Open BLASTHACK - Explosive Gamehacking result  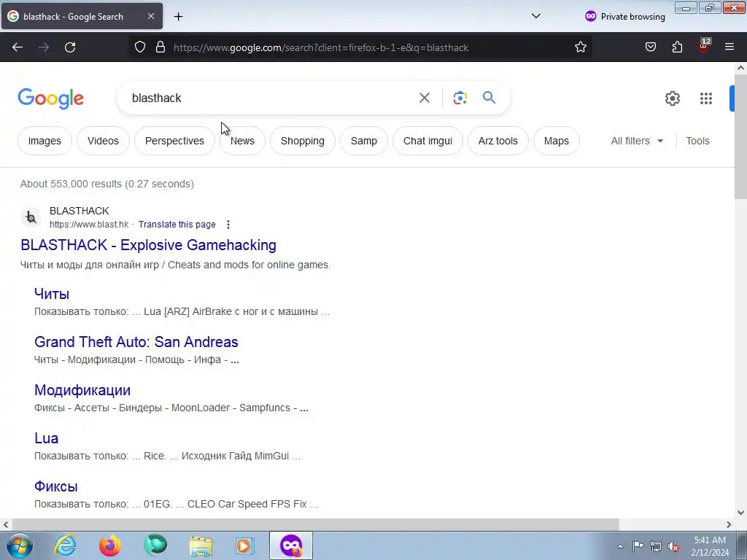coord(148,245)
